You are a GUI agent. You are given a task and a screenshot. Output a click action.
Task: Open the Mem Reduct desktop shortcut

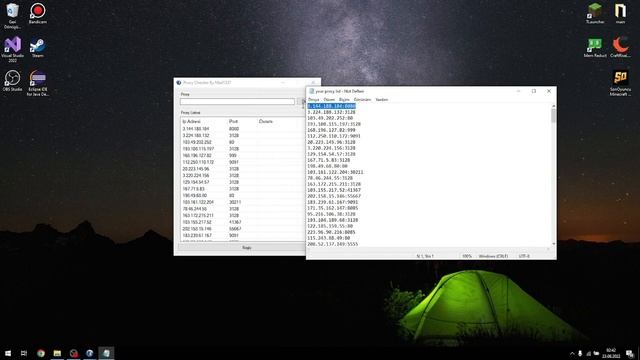pyautogui.click(x=595, y=47)
